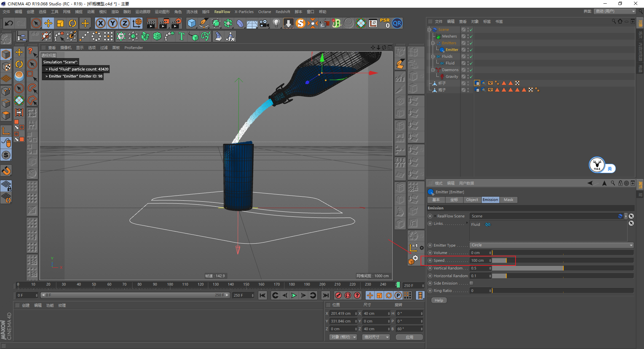Viewport: 644px width, 349px height.
Task: Click the Help button
Action: [x=439, y=300]
